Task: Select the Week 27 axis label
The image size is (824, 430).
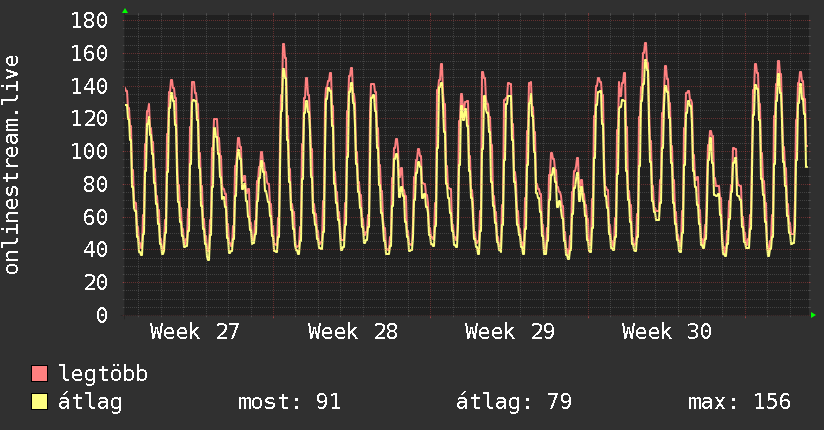Action: pyautogui.click(x=194, y=332)
